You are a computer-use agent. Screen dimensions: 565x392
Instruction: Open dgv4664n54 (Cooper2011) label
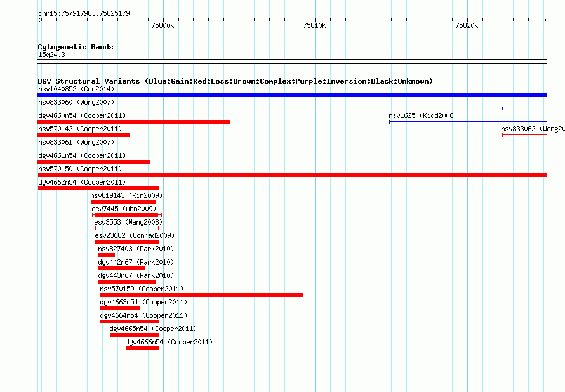143,315
